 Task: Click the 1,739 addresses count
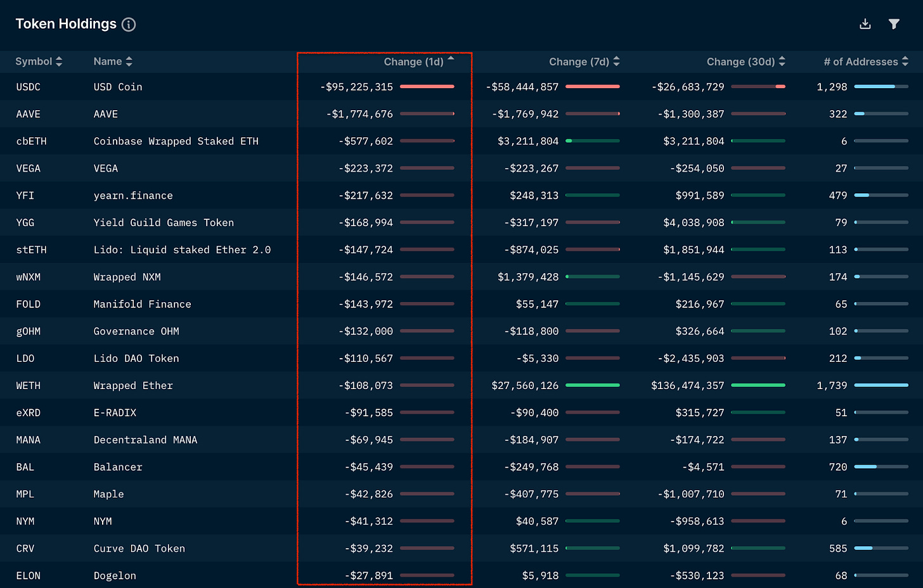[x=832, y=386]
